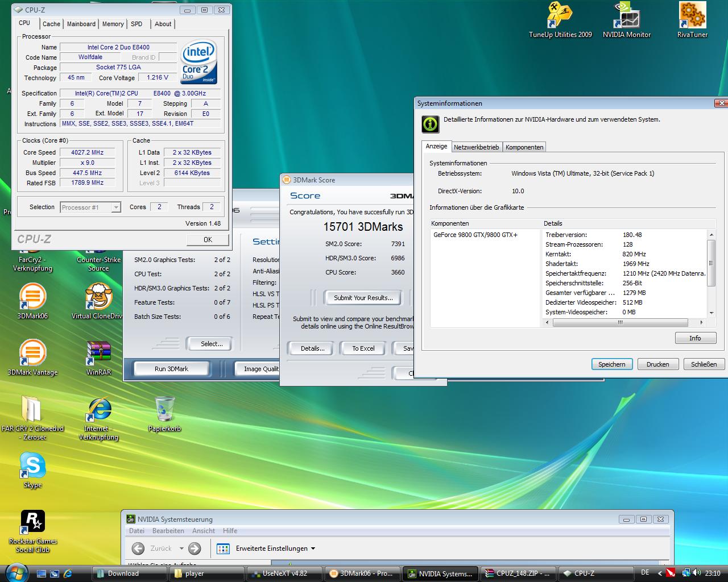The width and height of the screenshot is (728, 582).
Task: Open the SPD tab in CPU-Z
Action: (136, 24)
